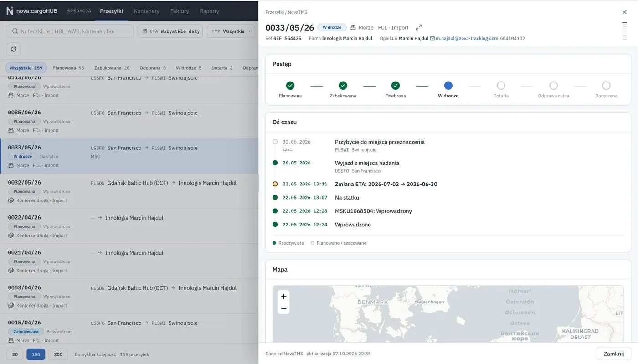Refresh the shipments list
This screenshot has height=364, width=638.
13,49
